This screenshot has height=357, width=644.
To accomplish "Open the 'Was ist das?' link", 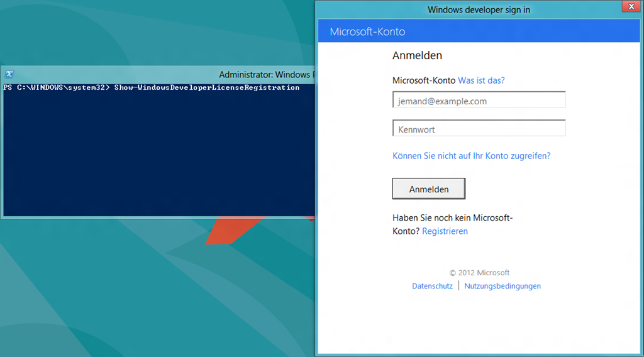I will pos(481,80).
